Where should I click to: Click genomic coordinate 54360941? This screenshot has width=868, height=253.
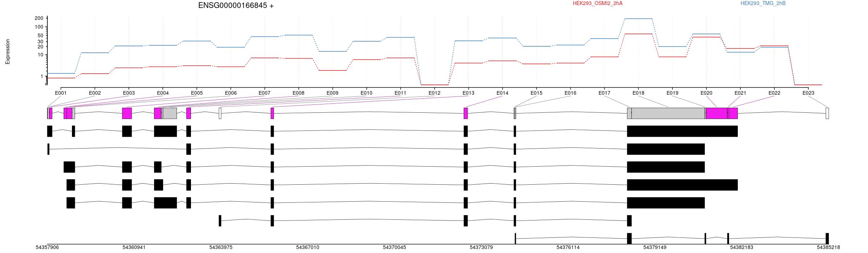(134, 248)
